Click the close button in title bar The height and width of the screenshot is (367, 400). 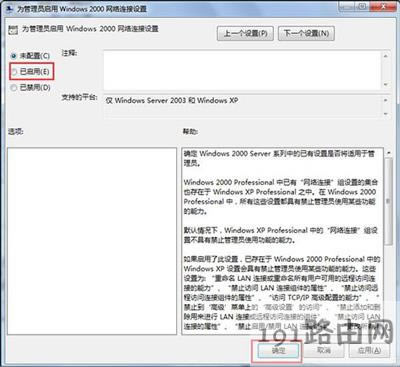coord(383,5)
